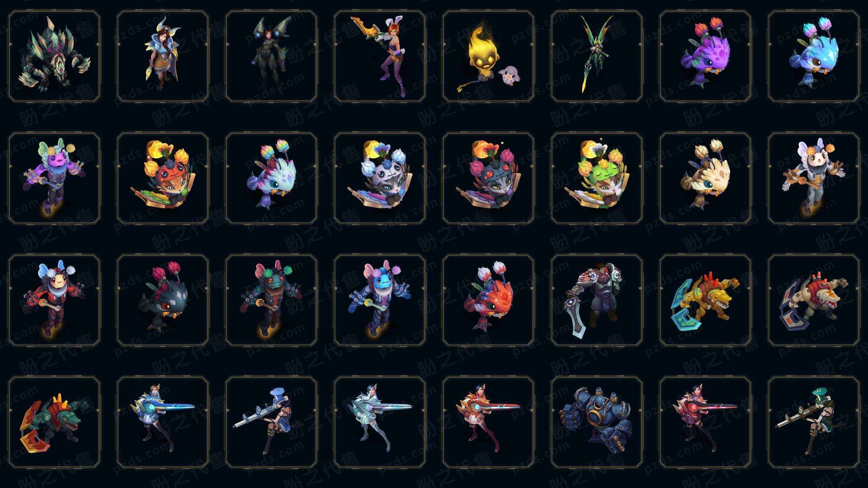Select the green crocodile with red axe
The width and height of the screenshot is (868, 488).
coord(54,422)
